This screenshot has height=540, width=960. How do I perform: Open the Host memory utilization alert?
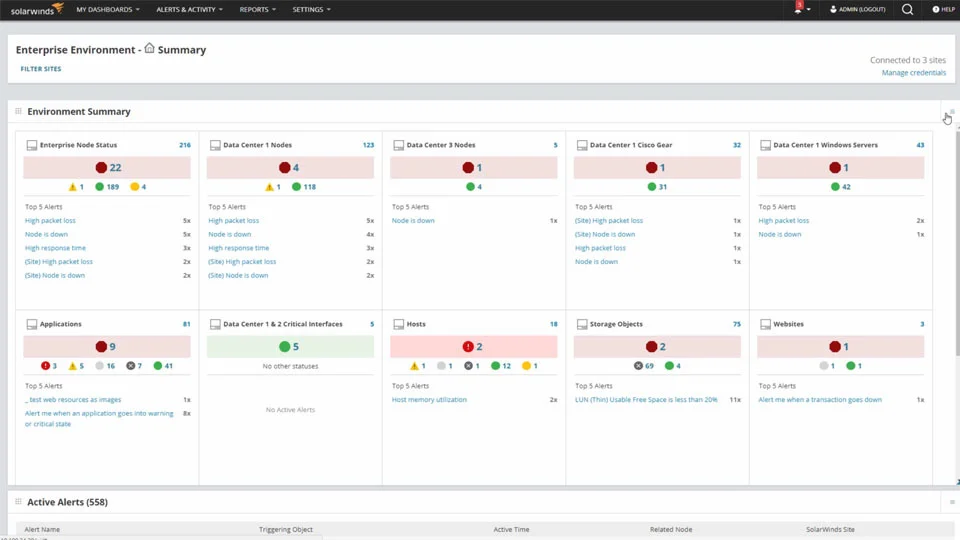point(429,399)
